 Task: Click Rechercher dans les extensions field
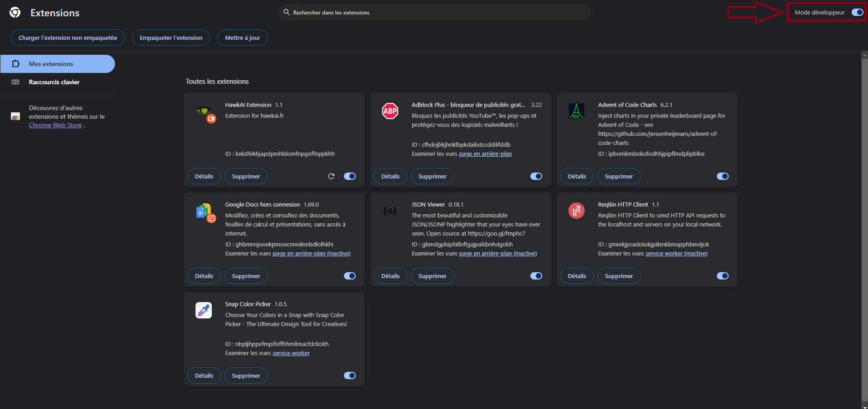click(x=434, y=12)
